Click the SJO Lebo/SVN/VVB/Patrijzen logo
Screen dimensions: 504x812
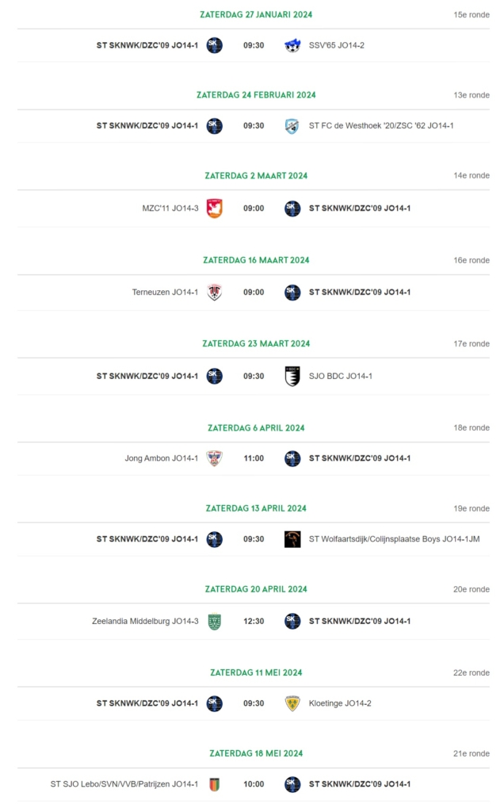(x=214, y=784)
